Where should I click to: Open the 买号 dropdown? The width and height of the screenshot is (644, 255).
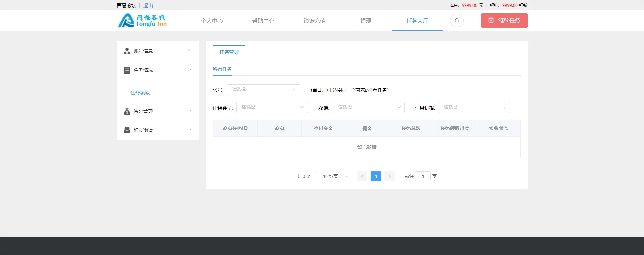click(263, 90)
